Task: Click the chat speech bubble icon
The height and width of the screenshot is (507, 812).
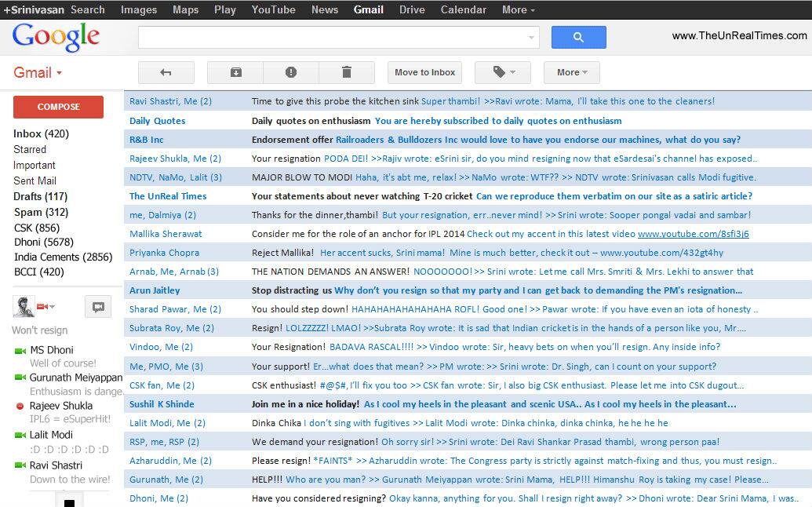Action: tap(98, 307)
